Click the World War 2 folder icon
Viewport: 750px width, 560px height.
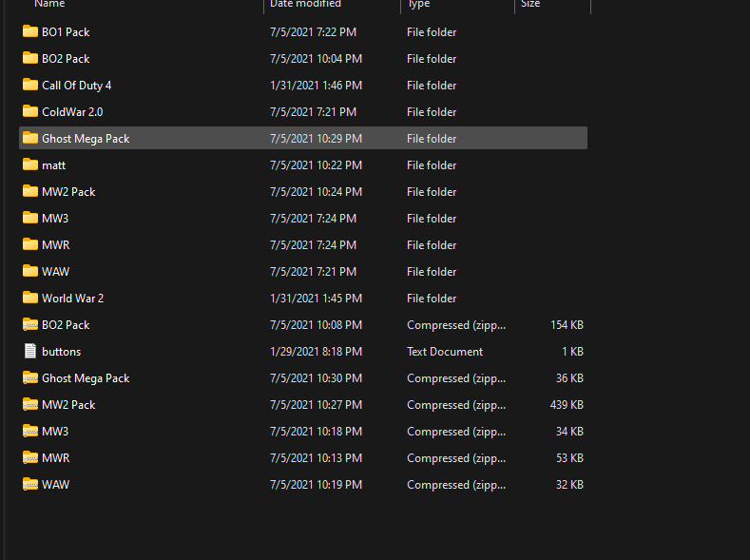point(30,298)
